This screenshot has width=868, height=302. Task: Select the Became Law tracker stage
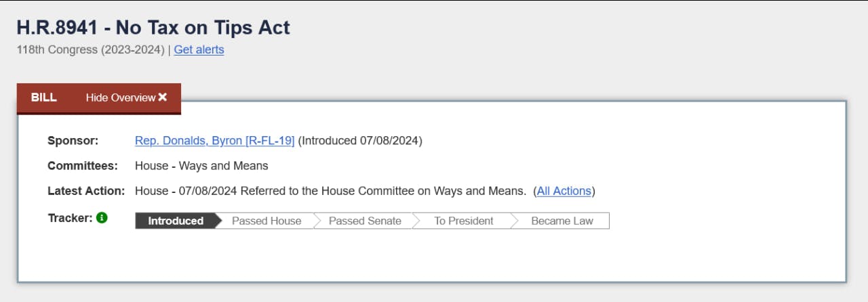tap(562, 221)
